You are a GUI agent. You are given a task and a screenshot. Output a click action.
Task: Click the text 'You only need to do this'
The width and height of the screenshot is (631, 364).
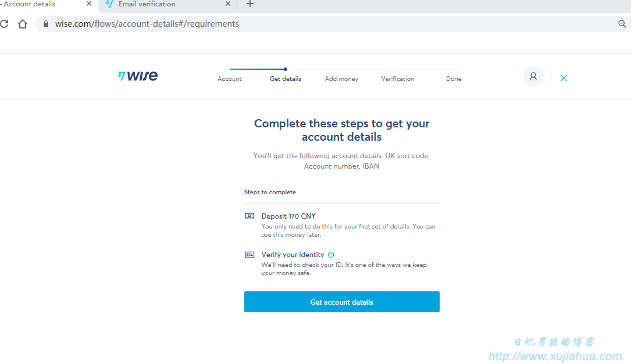[x=348, y=230]
